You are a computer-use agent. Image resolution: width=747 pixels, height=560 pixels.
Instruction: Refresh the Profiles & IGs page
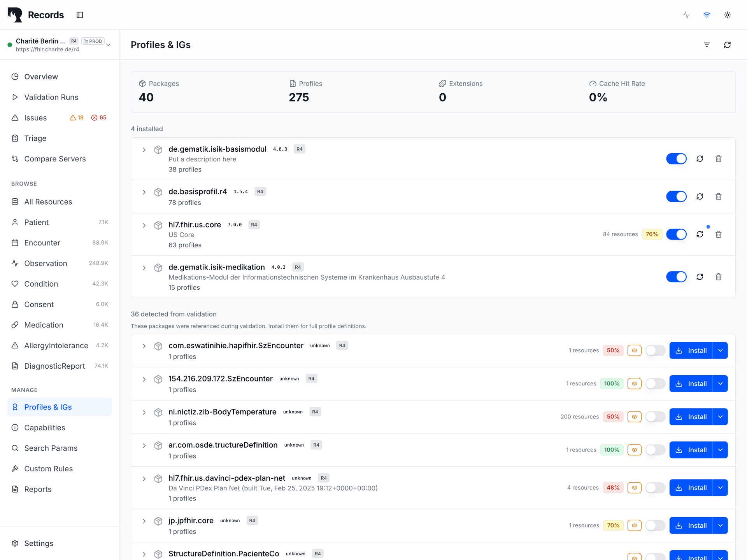(727, 45)
